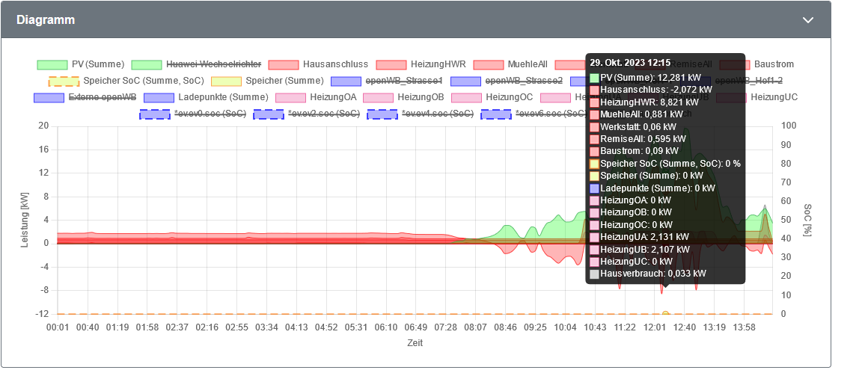The width and height of the screenshot is (868, 379).
Task: Click the -12 kW y-axis tick label
Action: (x=43, y=314)
